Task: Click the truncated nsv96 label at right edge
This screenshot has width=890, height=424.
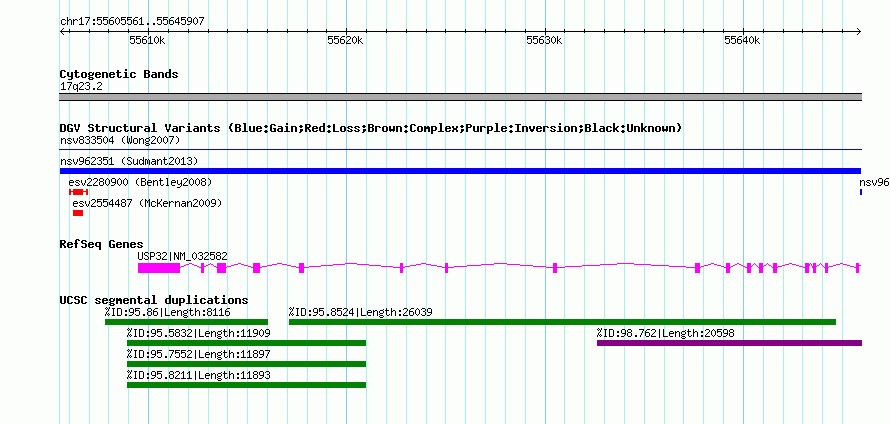Action: tap(874, 182)
